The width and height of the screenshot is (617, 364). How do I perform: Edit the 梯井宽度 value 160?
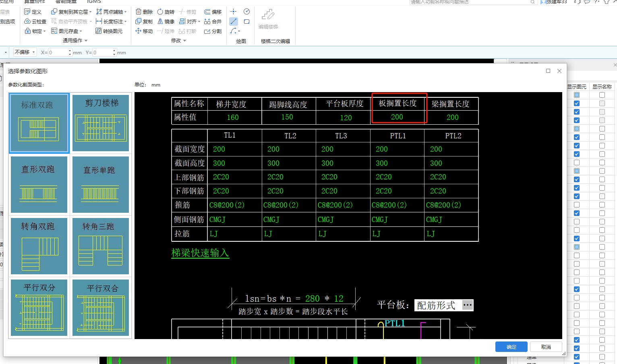tap(233, 117)
